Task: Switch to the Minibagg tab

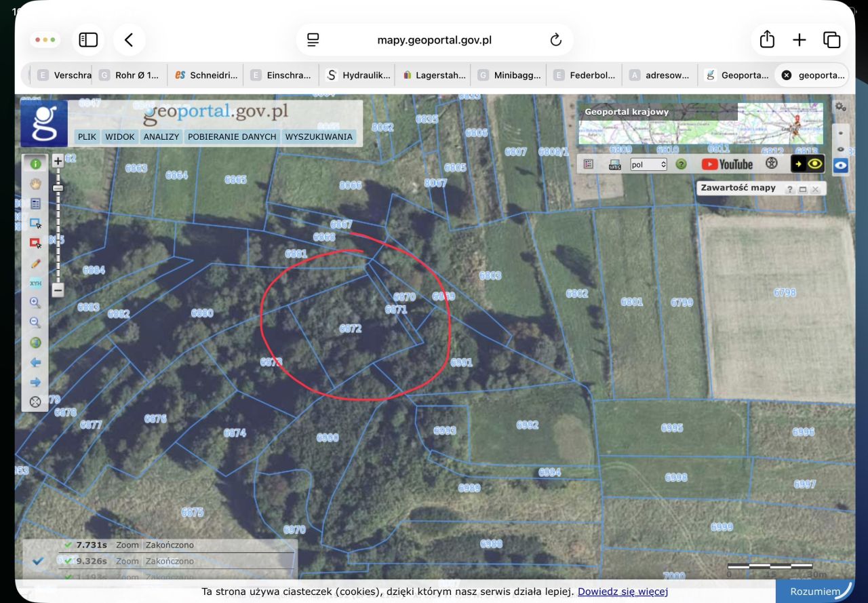Action: pyautogui.click(x=509, y=75)
